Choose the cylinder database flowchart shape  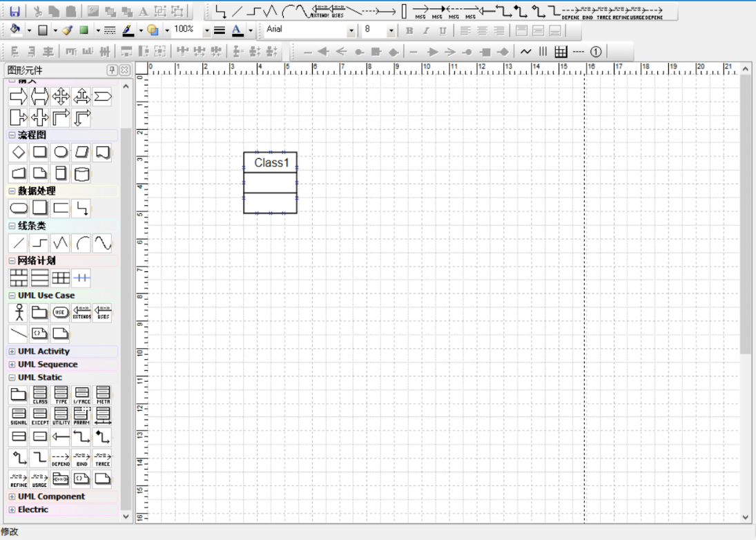pyautogui.click(x=81, y=173)
